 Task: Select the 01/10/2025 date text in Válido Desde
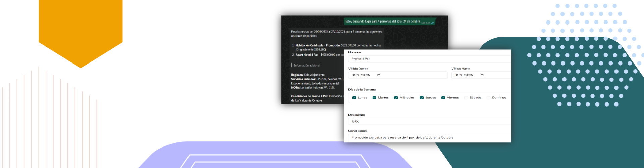coord(361,75)
